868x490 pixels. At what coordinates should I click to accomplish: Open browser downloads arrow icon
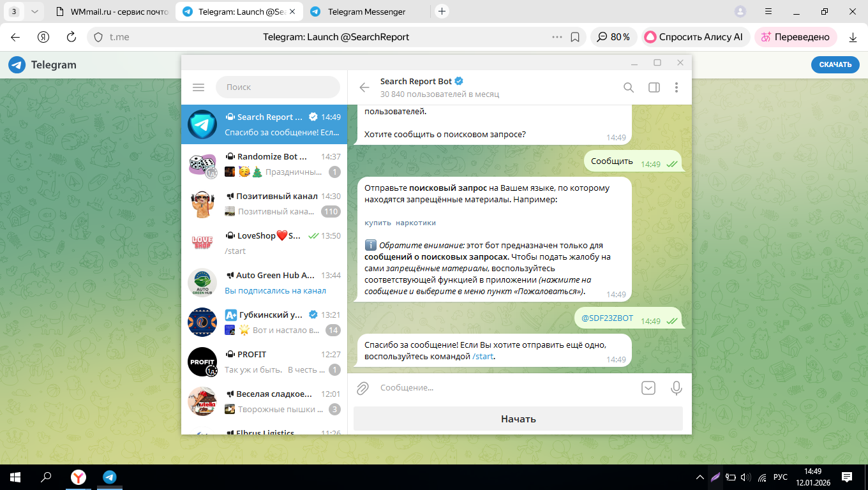tap(853, 37)
